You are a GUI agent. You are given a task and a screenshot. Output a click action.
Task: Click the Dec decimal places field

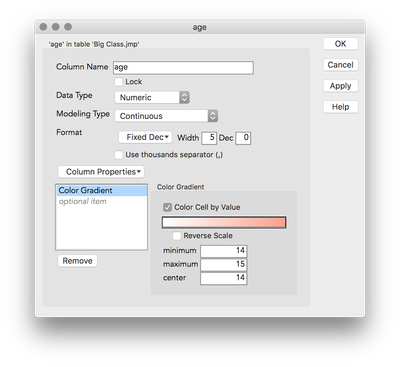tap(243, 138)
